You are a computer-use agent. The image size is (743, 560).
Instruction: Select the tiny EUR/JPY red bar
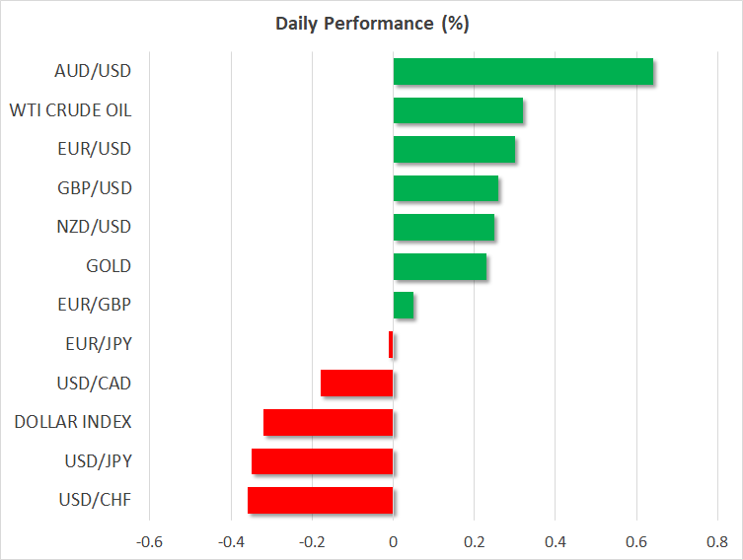(391, 344)
